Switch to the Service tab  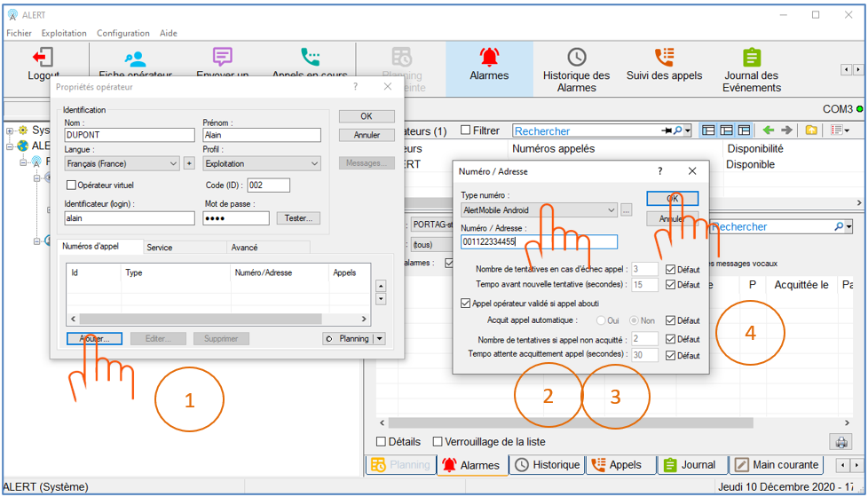coord(160,248)
